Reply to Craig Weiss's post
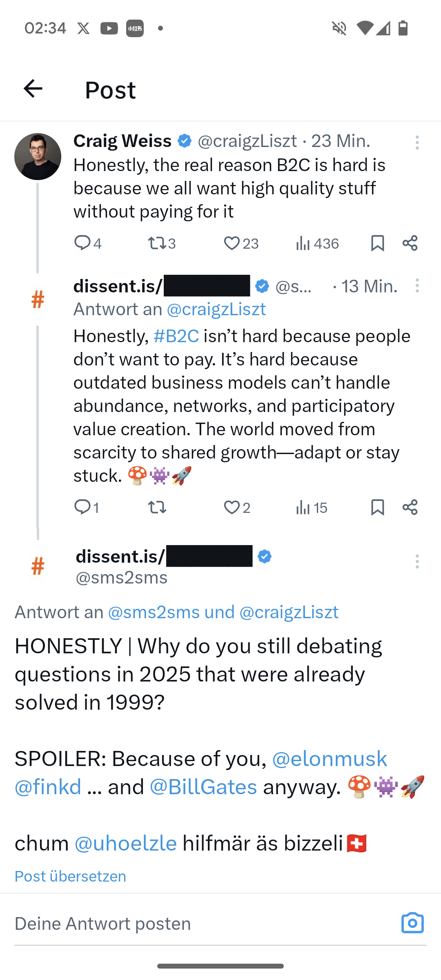 click(82, 243)
